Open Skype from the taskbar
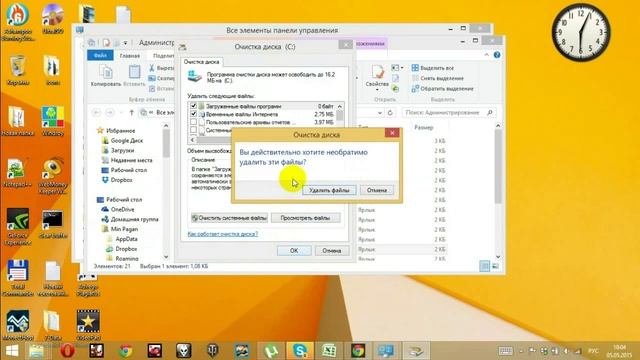 coord(300,351)
